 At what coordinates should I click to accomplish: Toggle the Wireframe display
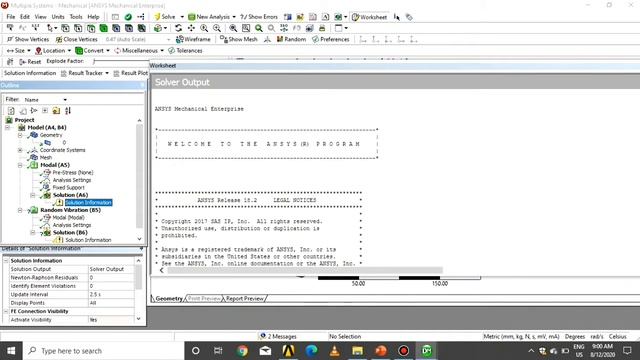coord(193,39)
